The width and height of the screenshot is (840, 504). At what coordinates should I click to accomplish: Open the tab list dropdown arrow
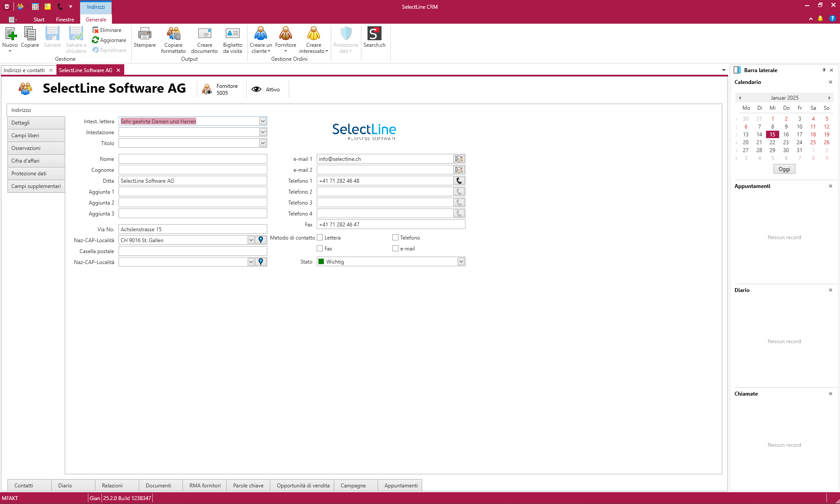[x=724, y=70]
